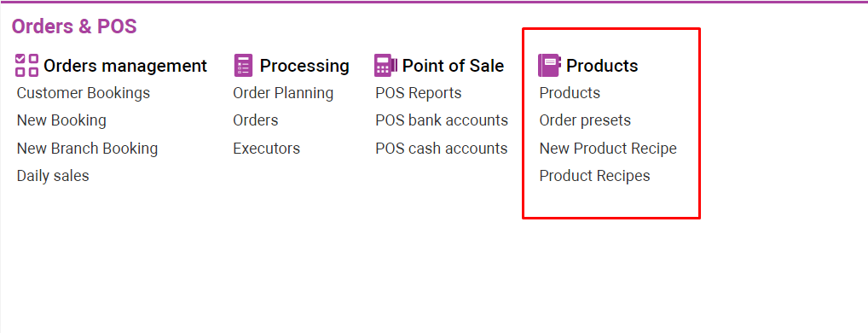View Daily sales
Viewport: 868px width, 333px height.
[53, 176]
